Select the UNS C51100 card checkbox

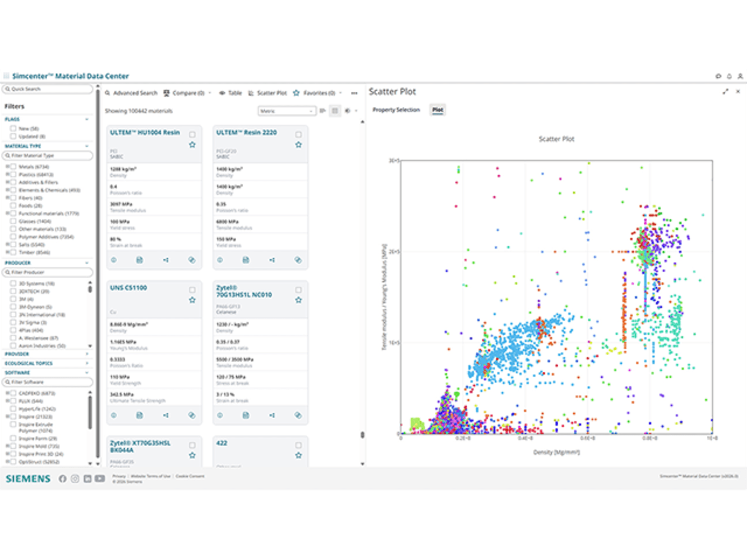[x=192, y=290]
